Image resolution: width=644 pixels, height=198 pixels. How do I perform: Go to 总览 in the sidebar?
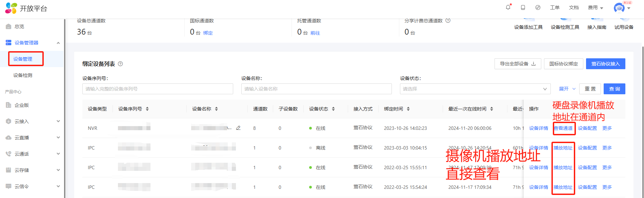click(19, 26)
